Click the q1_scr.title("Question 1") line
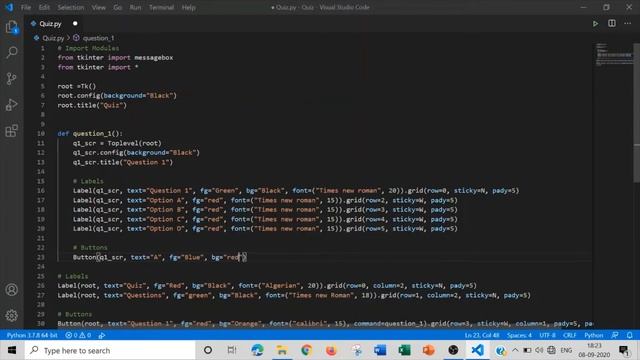This screenshot has width=640, height=360. 123,162
